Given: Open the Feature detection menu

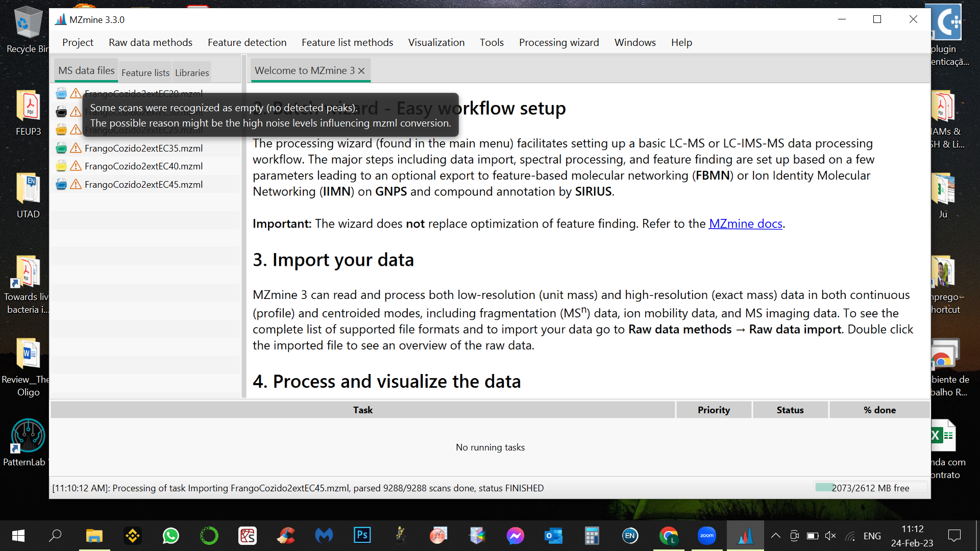Looking at the screenshot, I should pos(247,42).
